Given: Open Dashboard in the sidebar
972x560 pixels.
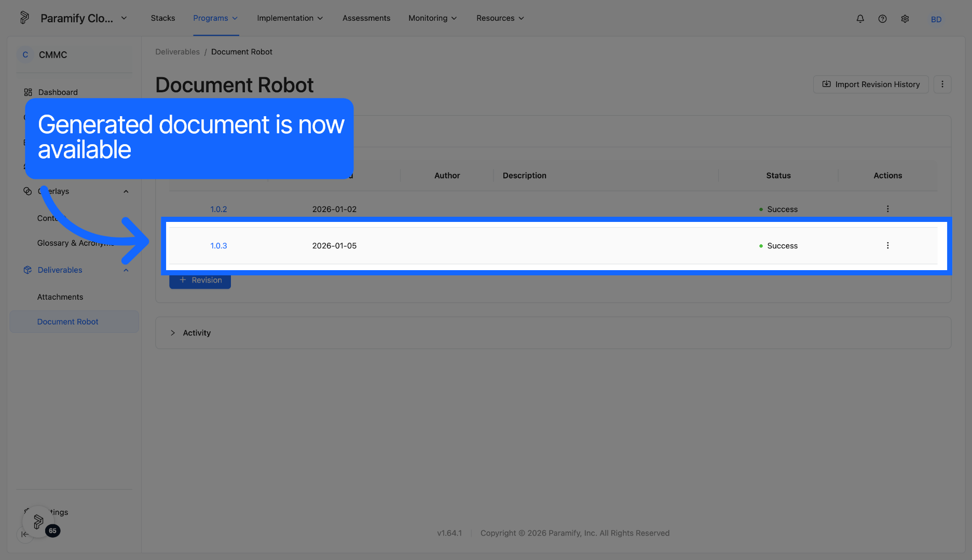Looking at the screenshot, I should pyautogui.click(x=58, y=92).
